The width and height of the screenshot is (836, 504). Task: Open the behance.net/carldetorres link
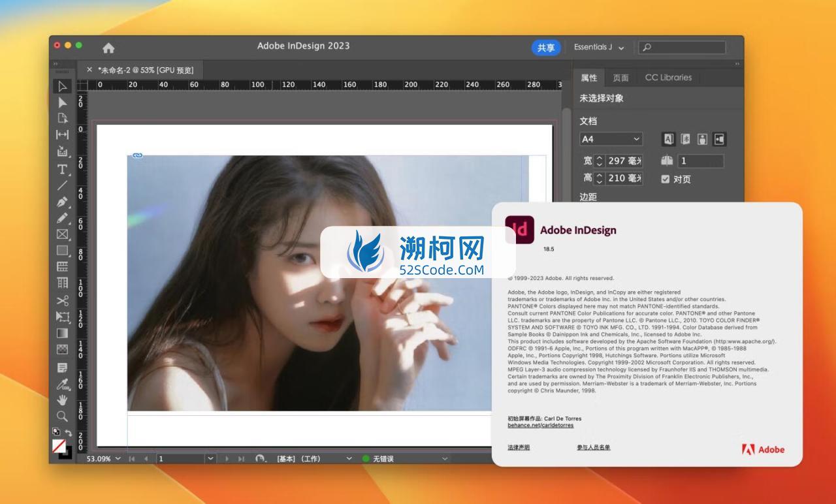point(540,425)
